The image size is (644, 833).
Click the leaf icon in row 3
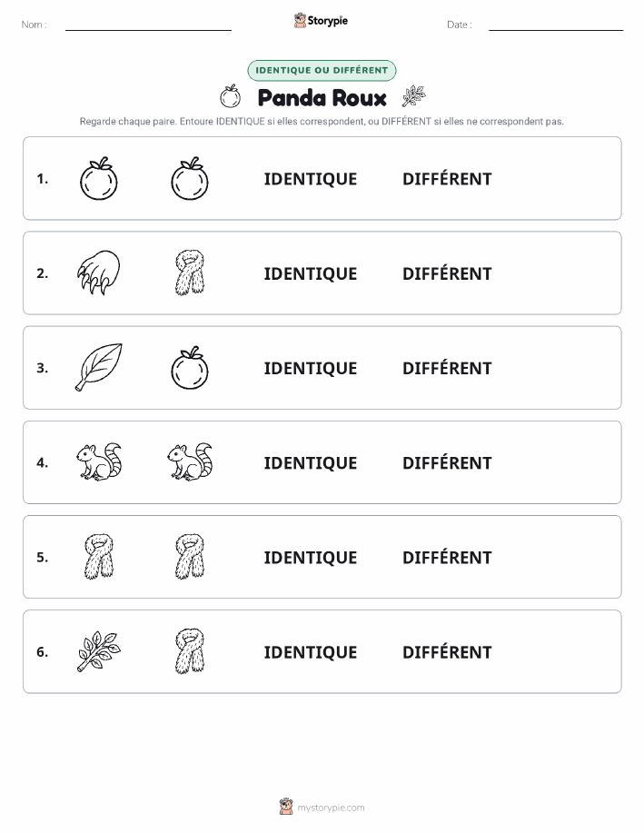99,367
